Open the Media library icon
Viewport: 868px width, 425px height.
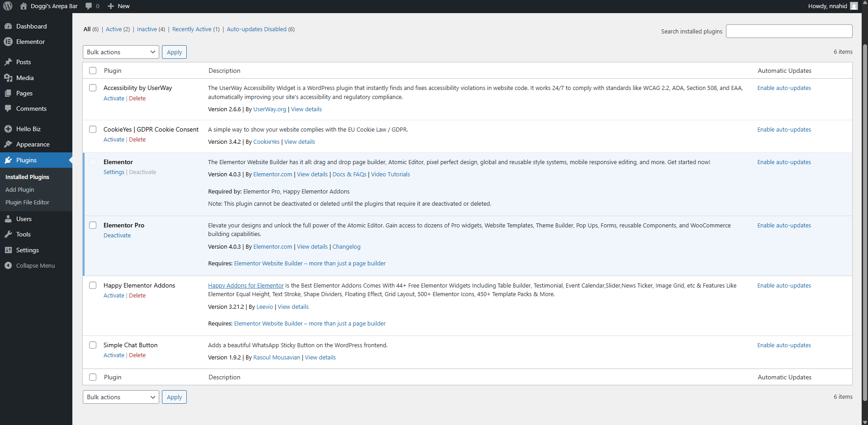point(9,78)
